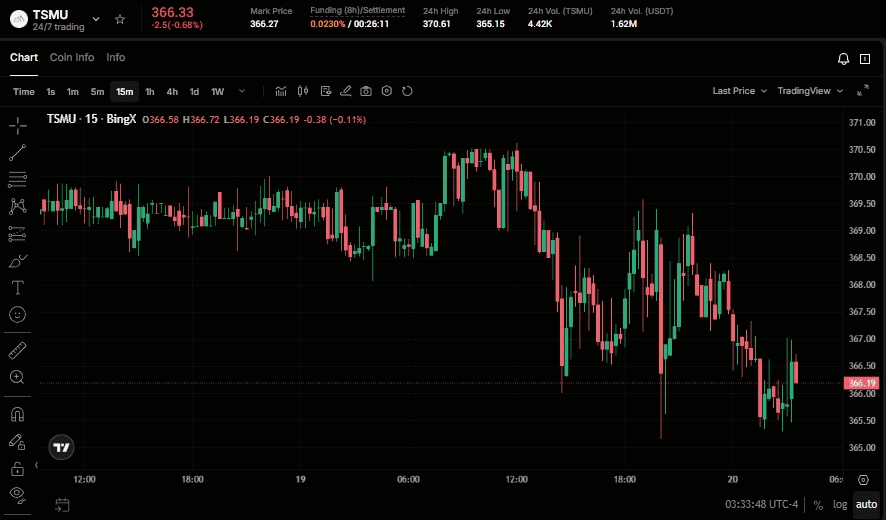Image resolution: width=886 pixels, height=520 pixels.
Task: Take a chart snapshot with camera icon
Action: coord(366,91)
